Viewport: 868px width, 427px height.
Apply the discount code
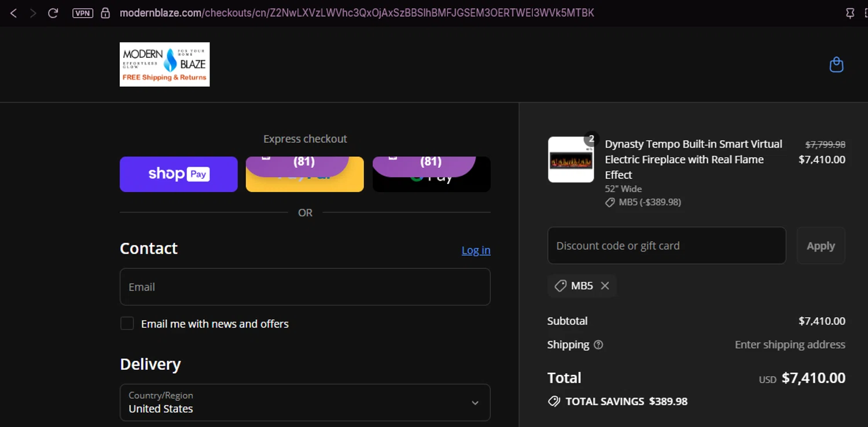click(x=821, y=245)
